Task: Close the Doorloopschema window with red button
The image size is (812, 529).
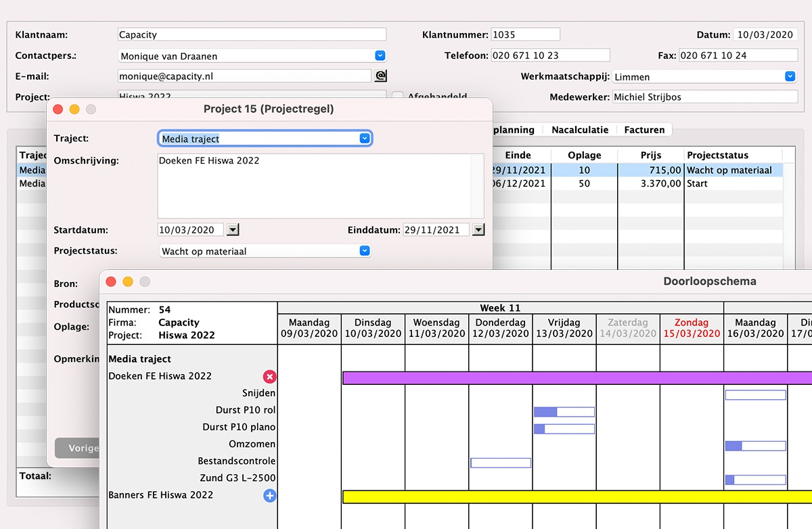Action: (x=111, y=281)
